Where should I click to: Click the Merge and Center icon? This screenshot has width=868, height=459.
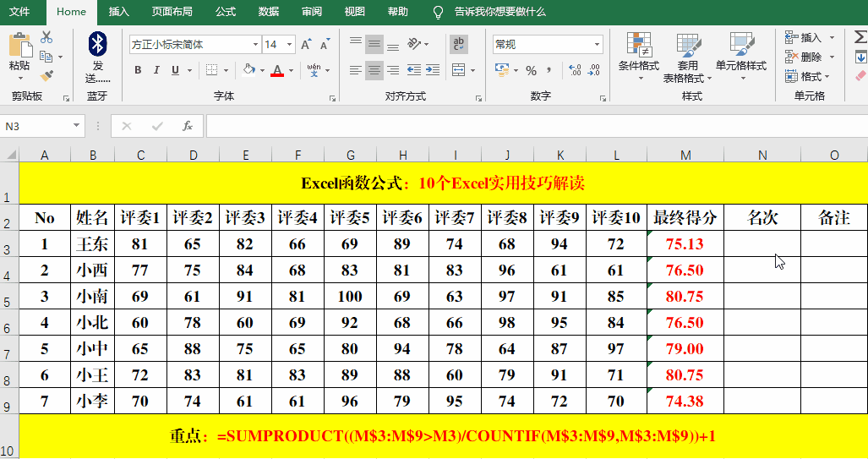pos(458,70)
